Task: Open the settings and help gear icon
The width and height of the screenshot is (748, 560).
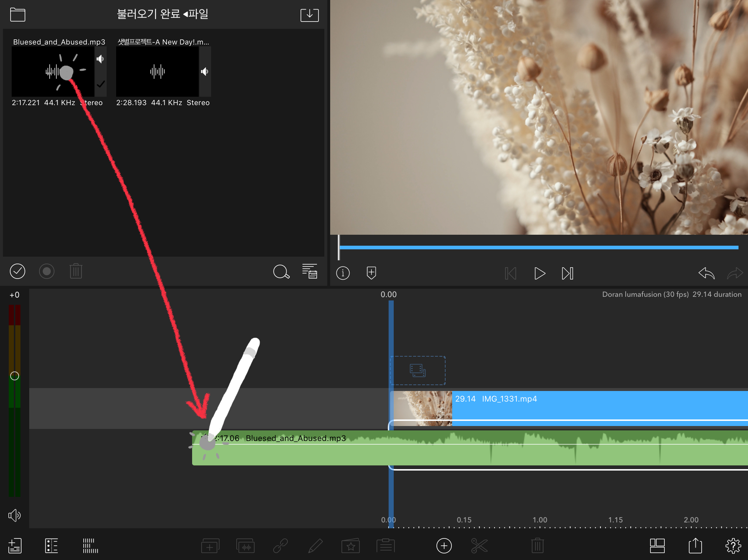Action: 733,546
